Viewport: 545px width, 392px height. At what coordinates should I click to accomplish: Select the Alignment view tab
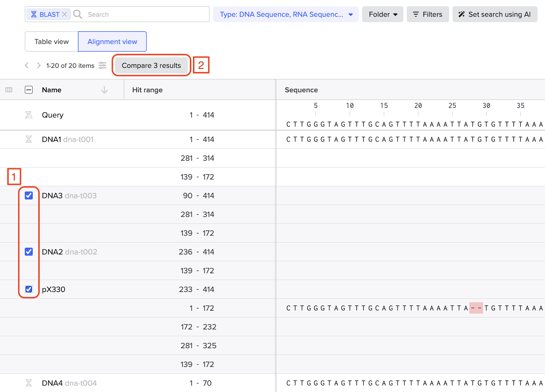coord(112,42)
